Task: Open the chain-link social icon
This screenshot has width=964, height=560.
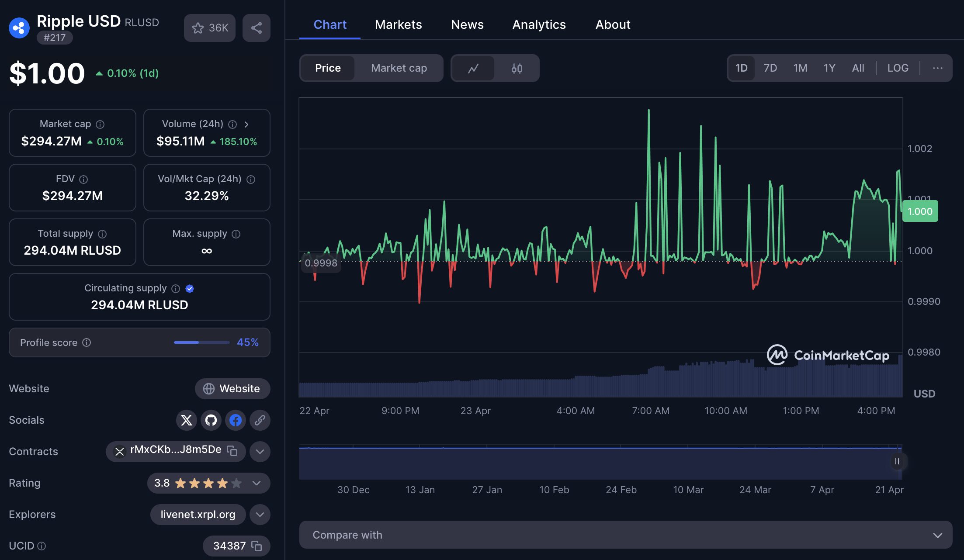Action: (x=260, y=420)
